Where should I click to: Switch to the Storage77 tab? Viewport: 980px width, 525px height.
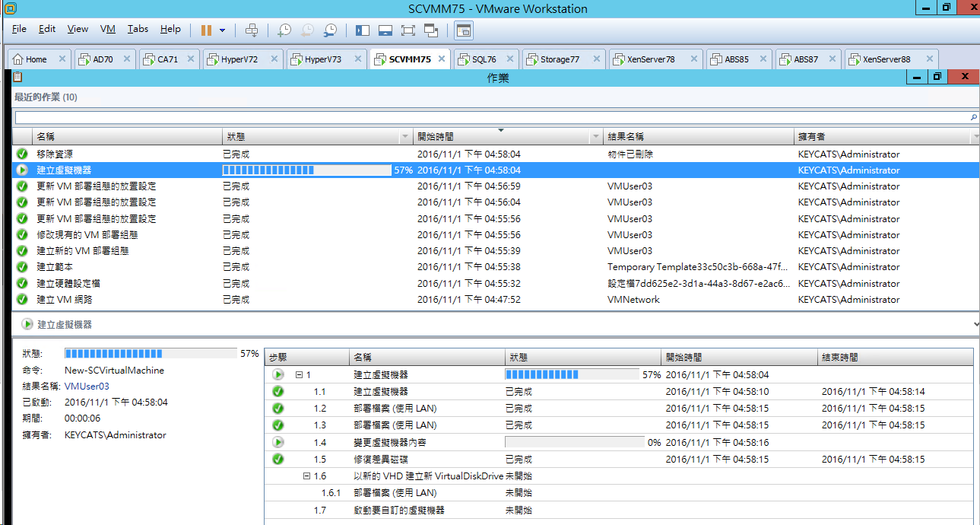[x=563, y=59]
